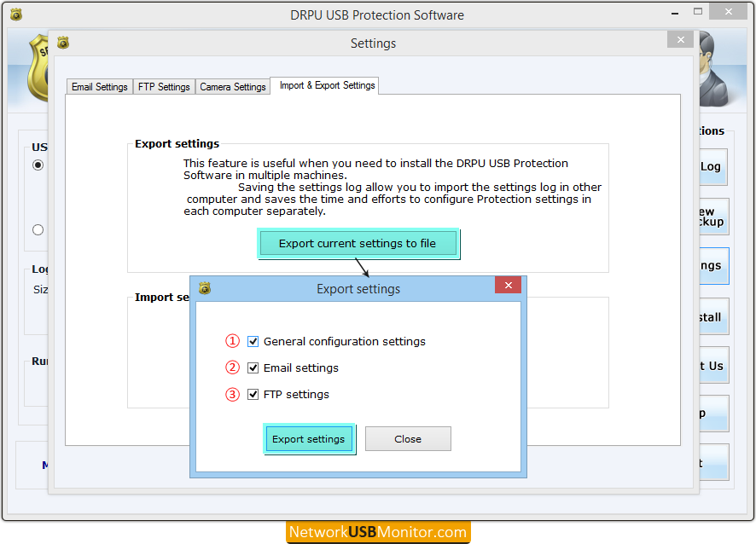The width and height of the screenshot is (756, 544).
Task: Click the Close button in Export popup
Action: tap(408, 439)
